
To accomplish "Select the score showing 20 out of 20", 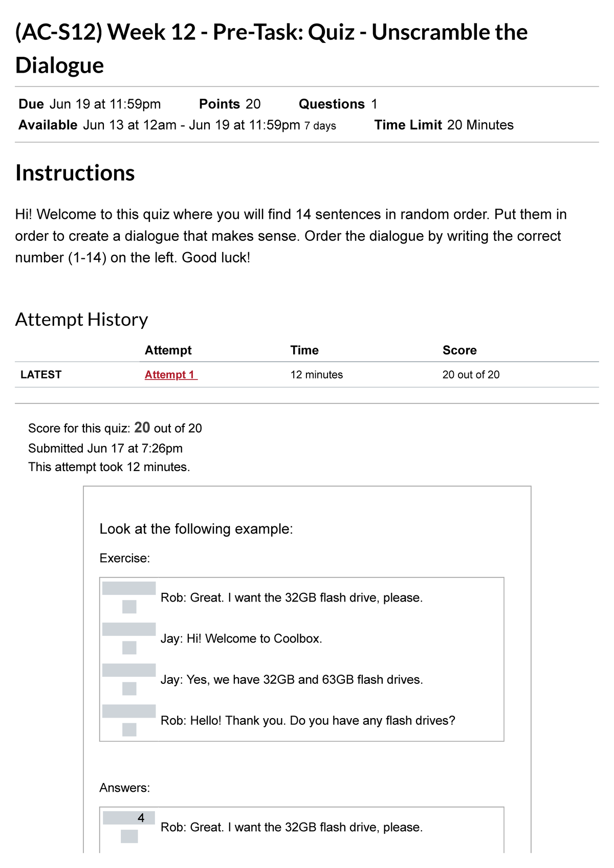I will (471, 374).
